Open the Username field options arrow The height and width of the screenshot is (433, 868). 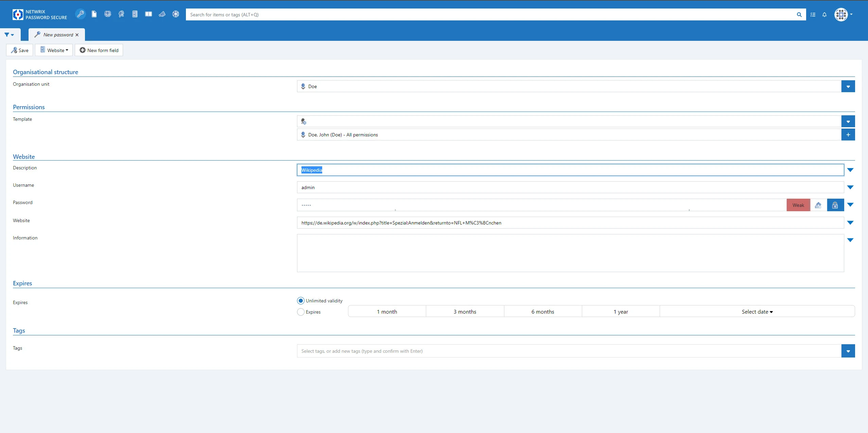point(850,187)
